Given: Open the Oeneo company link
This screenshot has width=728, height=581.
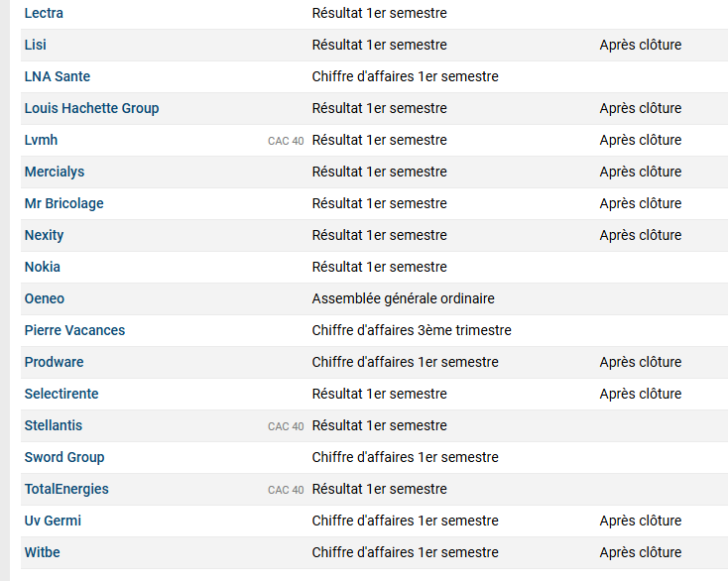Looking at the screenshot, I should coord(45,298).
